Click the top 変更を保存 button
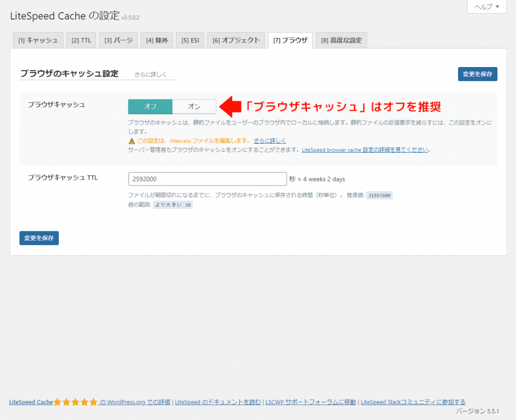Screen dimensions: 516x420 (478, 74)
